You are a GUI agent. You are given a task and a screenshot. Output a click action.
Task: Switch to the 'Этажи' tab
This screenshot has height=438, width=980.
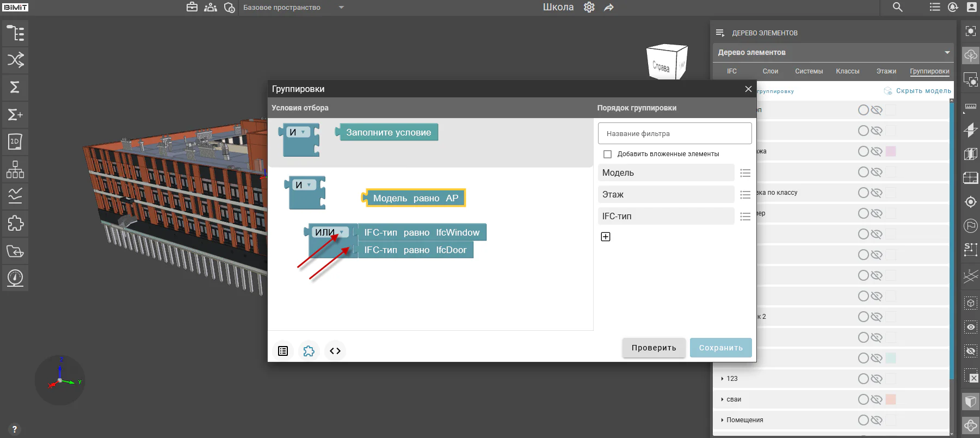[x=886, y=71]
